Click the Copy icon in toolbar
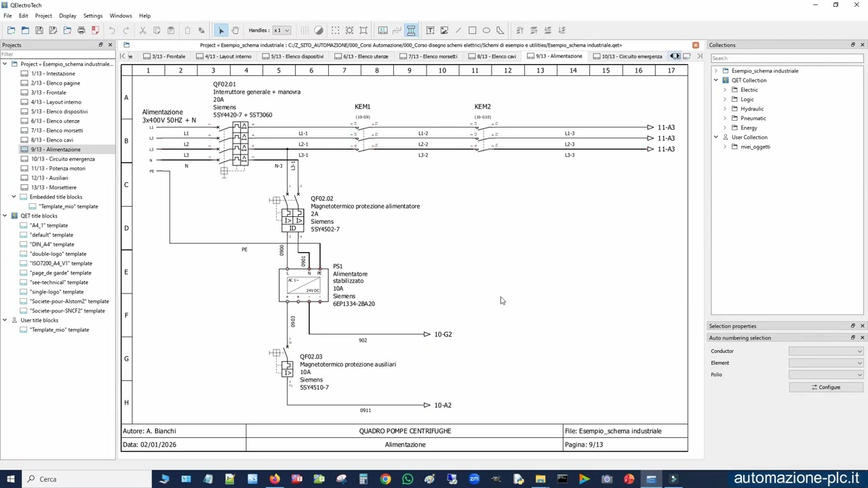 click(x=157, y=30)
